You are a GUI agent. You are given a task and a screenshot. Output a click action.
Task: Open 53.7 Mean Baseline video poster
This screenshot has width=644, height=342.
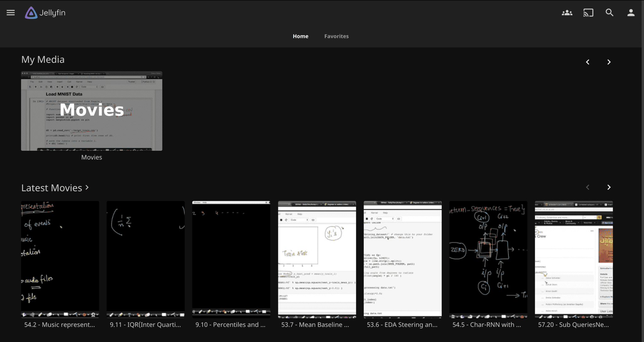click(317, 259)
